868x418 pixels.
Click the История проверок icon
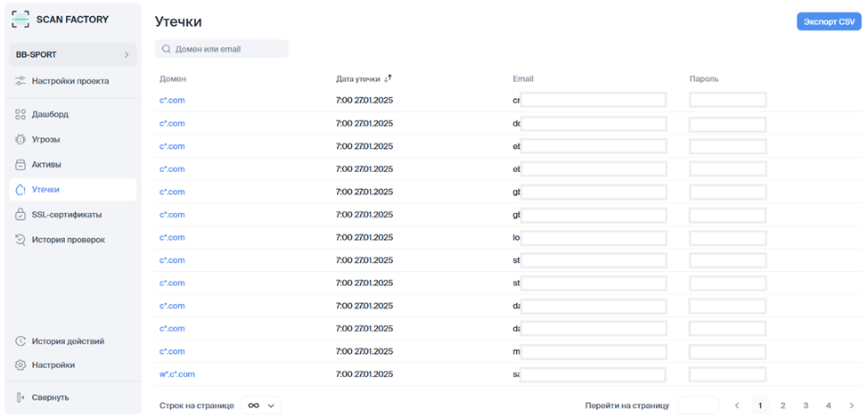point(20,240)
